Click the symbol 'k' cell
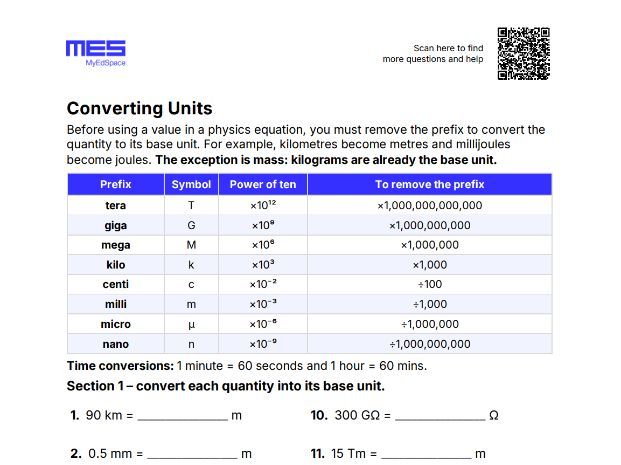The image size is (621, 465). tap(191, 265)
